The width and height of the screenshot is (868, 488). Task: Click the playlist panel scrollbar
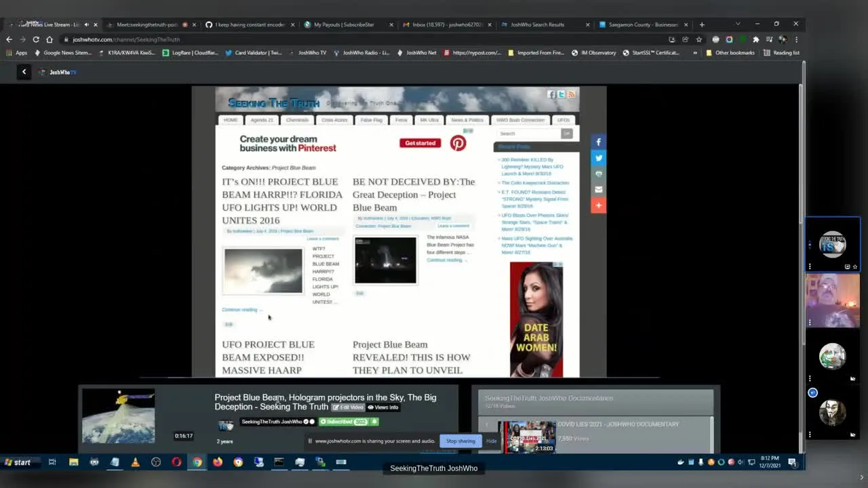(x=711, y=434)
